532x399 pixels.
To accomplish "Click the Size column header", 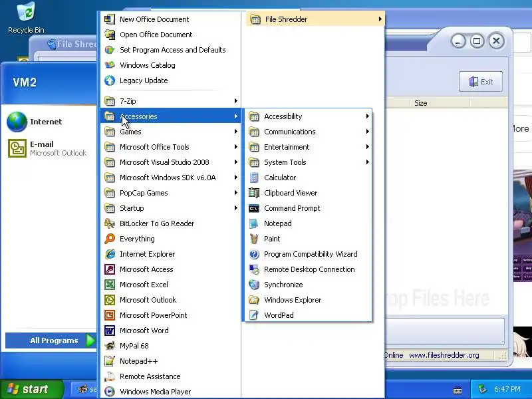I will pos(440,103).
